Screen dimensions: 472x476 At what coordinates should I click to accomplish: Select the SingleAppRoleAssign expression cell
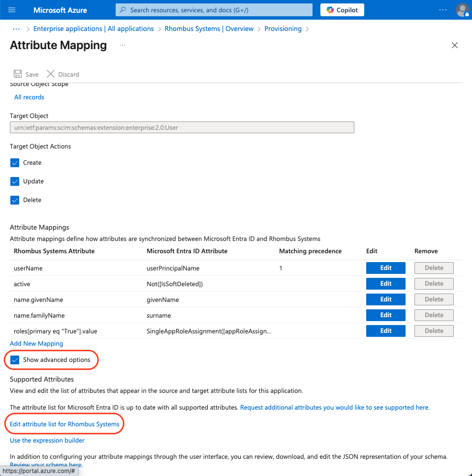coord(209,331)
